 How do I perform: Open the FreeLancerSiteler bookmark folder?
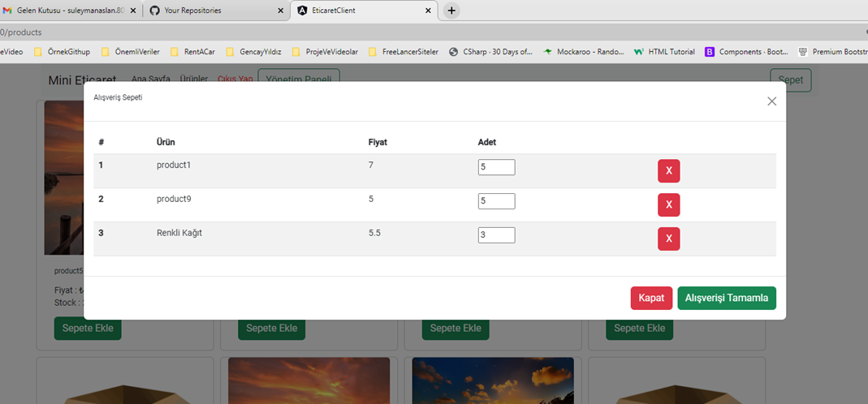404,52
